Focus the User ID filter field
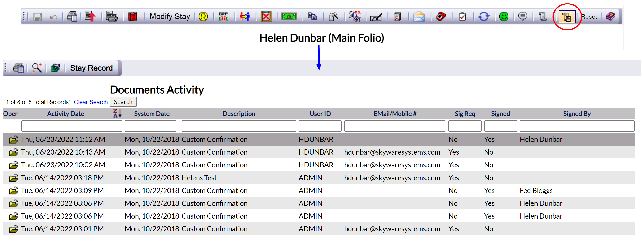Image resolution: width=644 pixels, height=241 pixels. pyautogui.click(x=320, y=126)
